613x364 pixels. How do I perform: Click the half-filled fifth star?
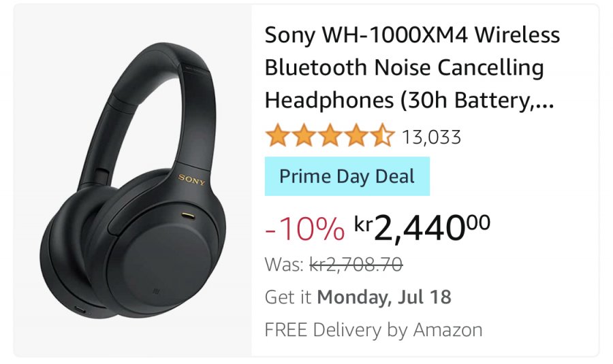coord(383,135)
